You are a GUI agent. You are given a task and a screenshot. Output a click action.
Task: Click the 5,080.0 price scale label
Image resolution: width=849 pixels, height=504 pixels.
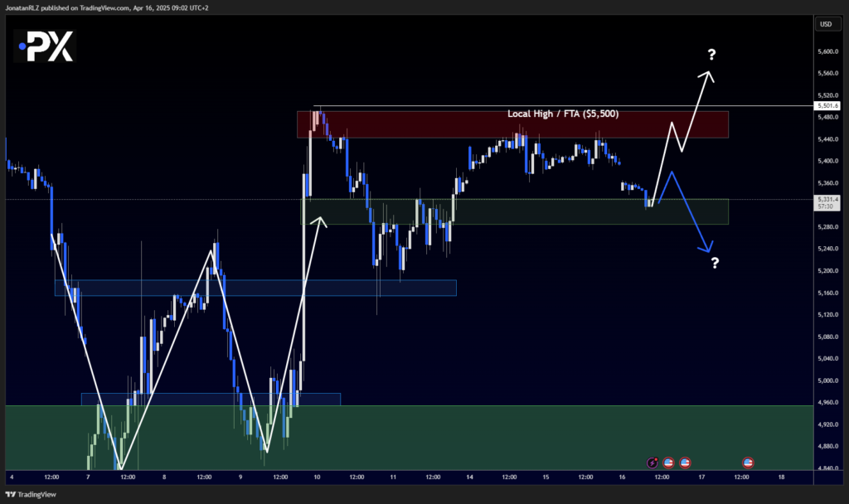[x=828, y=337]
